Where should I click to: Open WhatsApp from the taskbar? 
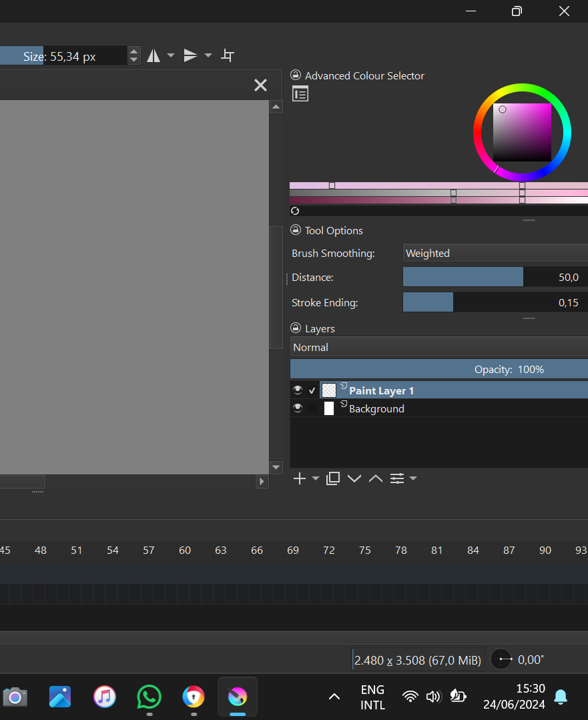pos(149,697)
